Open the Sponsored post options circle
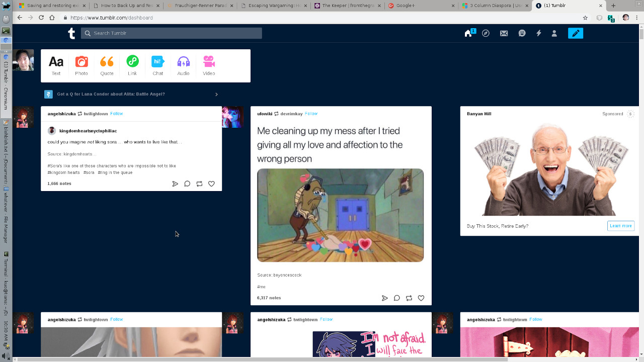 [630, 114]
